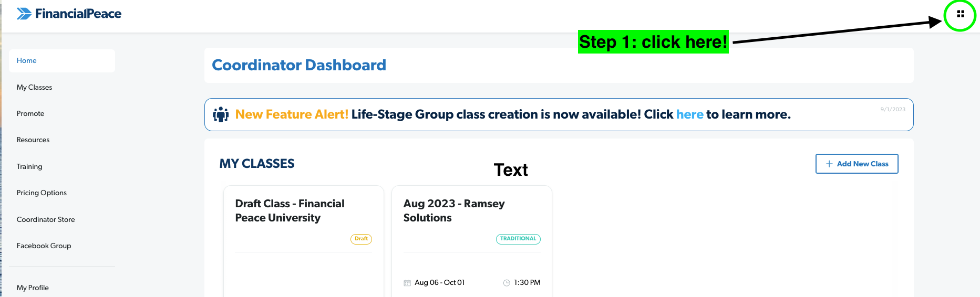Click the clock icon beside 1:30 PM

click(x=507, y=283)
